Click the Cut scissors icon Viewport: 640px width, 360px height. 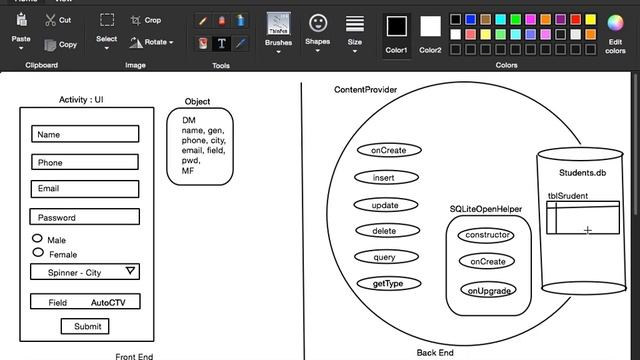point(50,20)
